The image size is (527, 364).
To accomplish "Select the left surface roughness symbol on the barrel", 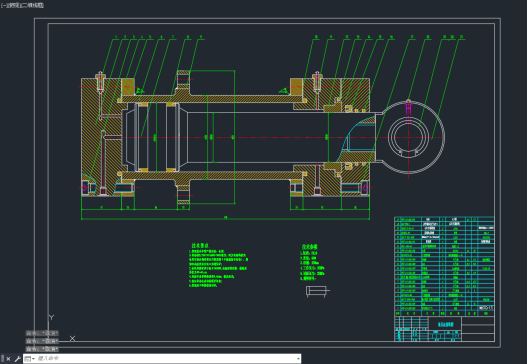I will (140, 91).
